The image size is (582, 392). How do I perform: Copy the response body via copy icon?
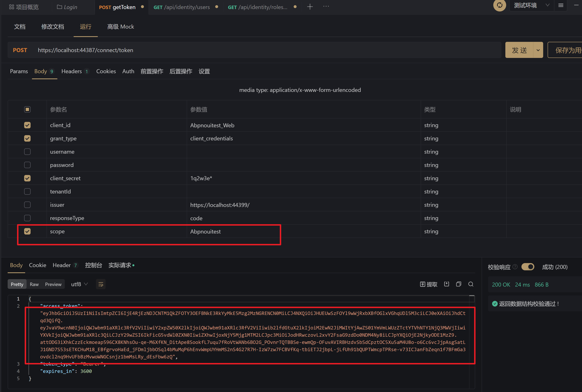(459, 284)
